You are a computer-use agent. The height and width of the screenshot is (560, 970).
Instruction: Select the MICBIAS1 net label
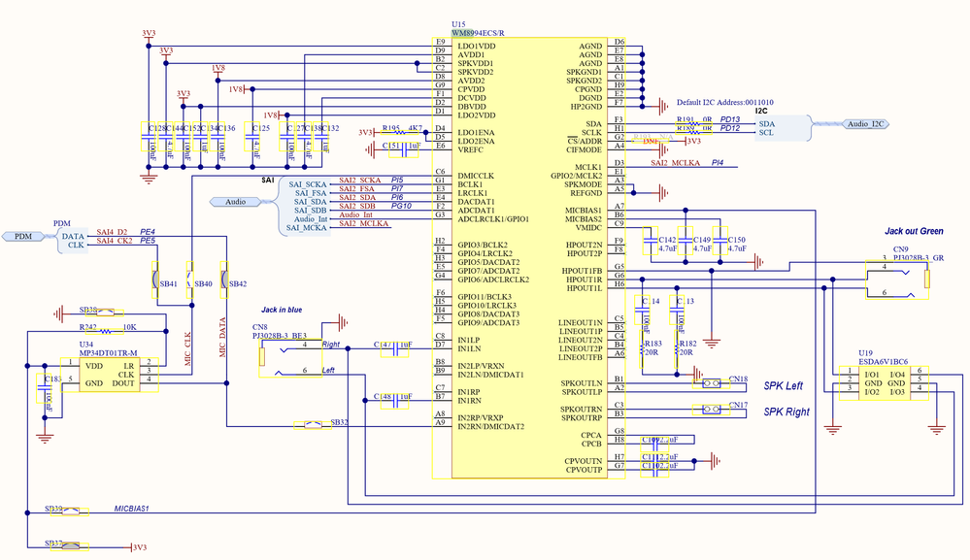coord(131,509)
